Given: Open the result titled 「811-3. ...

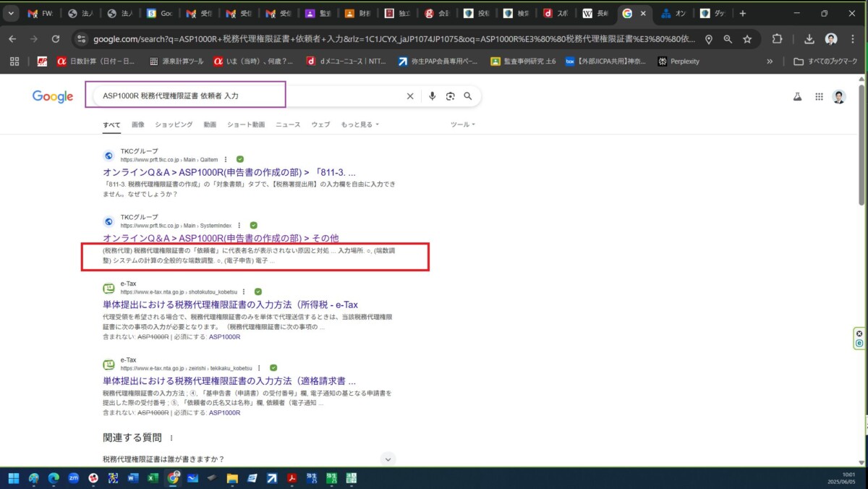Looking at the screenshot, I should tap(229, 173).
